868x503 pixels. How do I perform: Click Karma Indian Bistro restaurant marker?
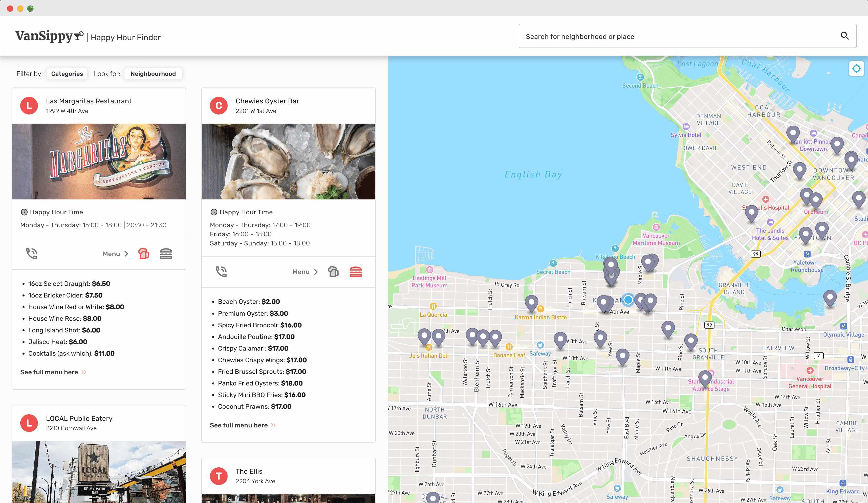point(541,309)
